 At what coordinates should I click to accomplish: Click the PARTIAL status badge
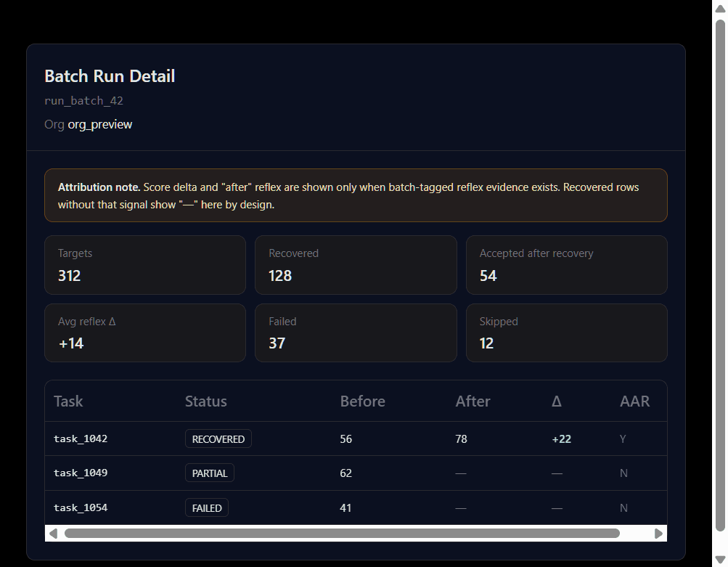click(x=209, y=473)
